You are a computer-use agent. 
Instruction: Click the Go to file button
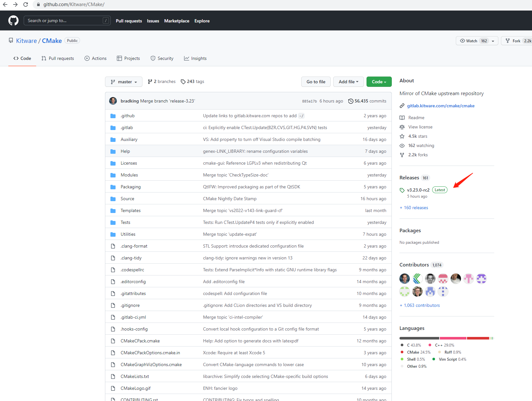pyautogui.click(x=316, y=82)
